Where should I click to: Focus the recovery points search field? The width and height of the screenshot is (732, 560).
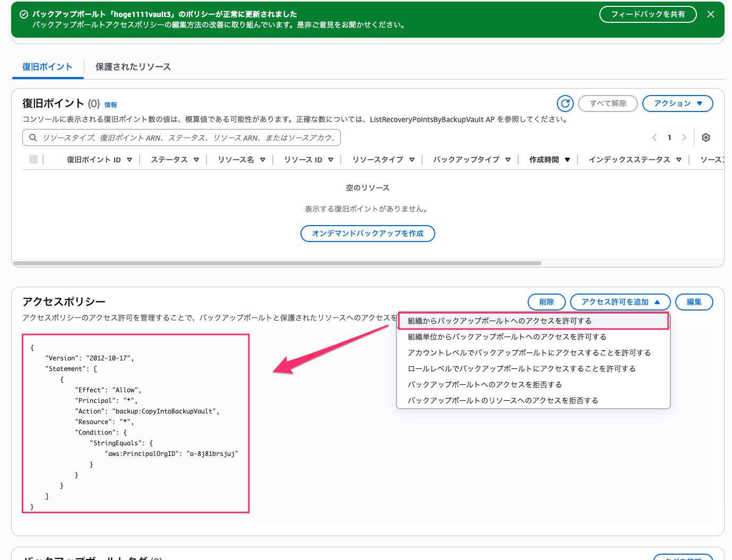click(x=186, y=138)
